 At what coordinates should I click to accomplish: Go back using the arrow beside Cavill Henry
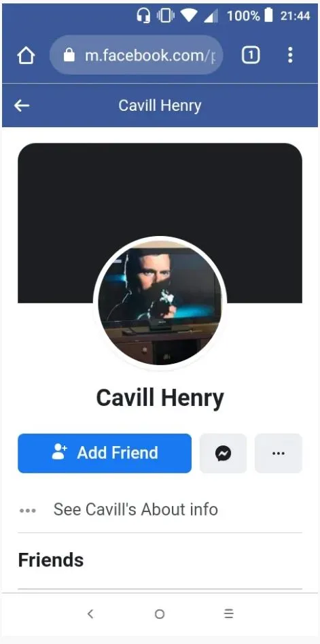[x=22, y=105]
